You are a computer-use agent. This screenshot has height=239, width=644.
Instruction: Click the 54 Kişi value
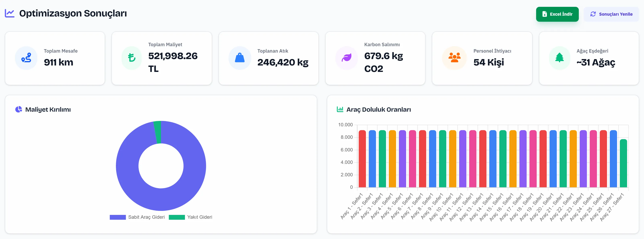pos(488,62)
